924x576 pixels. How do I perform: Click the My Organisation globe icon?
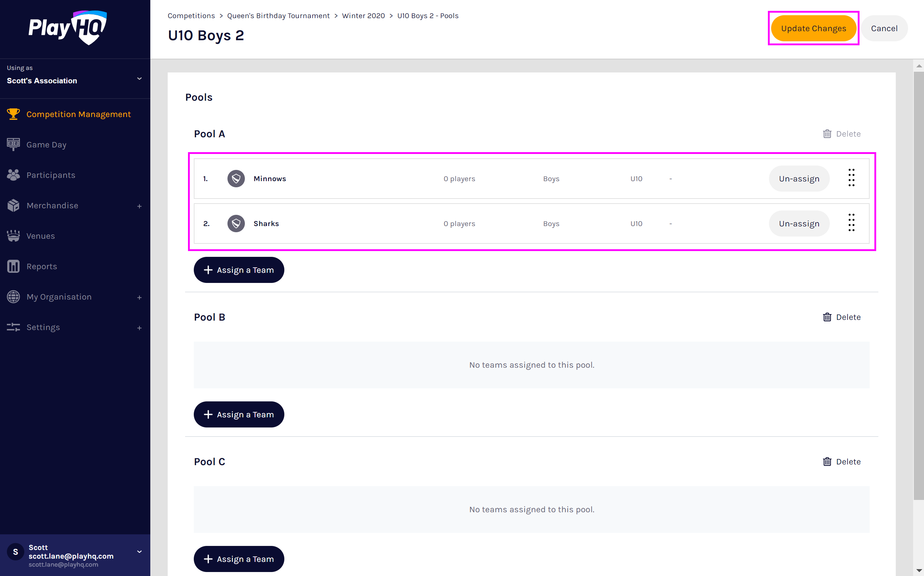coord(13,297)
